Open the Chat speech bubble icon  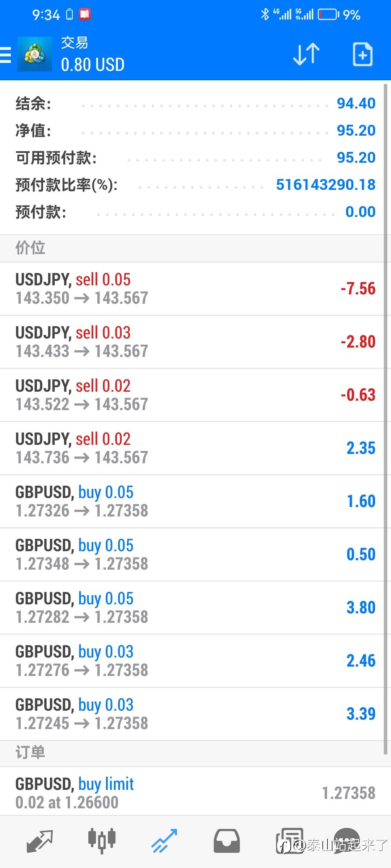pos(346,840)
